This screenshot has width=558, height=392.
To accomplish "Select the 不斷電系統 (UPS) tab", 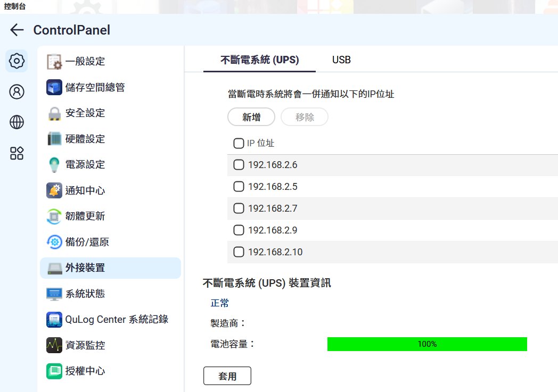I will click(259, 60).
